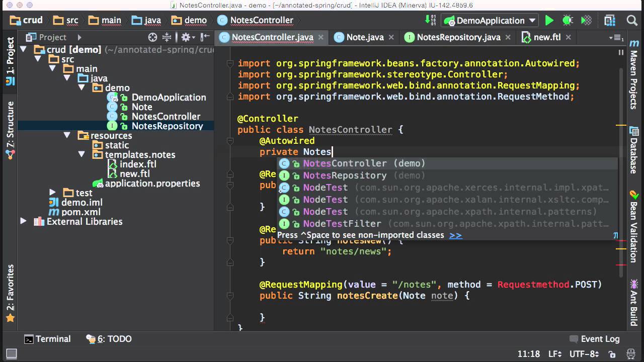
Task: Open Maven Projects side panel
Action: pos(634,75)
